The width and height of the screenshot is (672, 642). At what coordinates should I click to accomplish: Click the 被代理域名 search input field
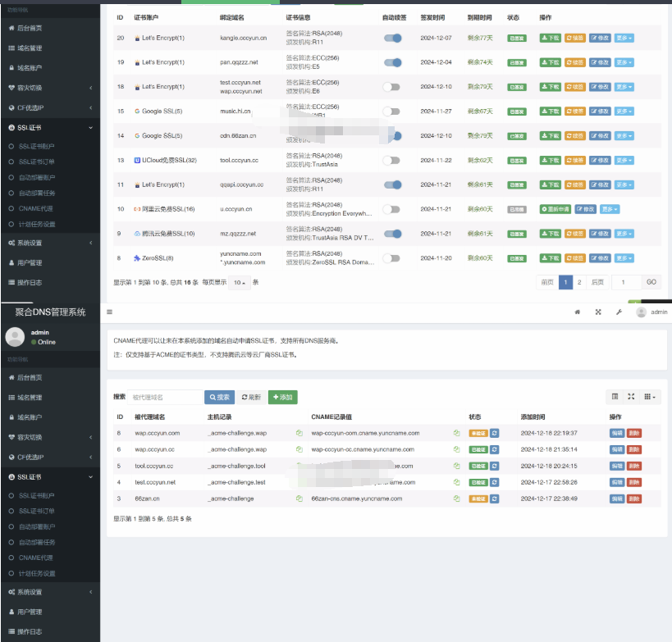point(165,397)
